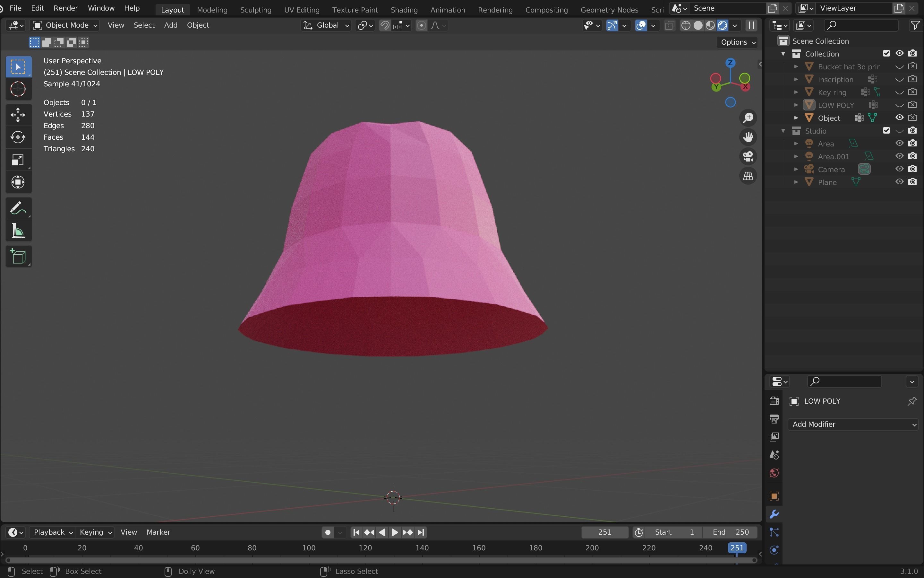Screen dimensions: 924x578
Task: Collapse the Studio collection
Action: 783,131
